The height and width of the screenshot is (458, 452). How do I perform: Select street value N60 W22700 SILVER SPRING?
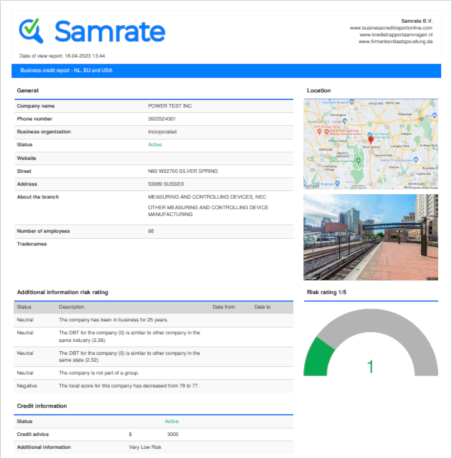183,171
